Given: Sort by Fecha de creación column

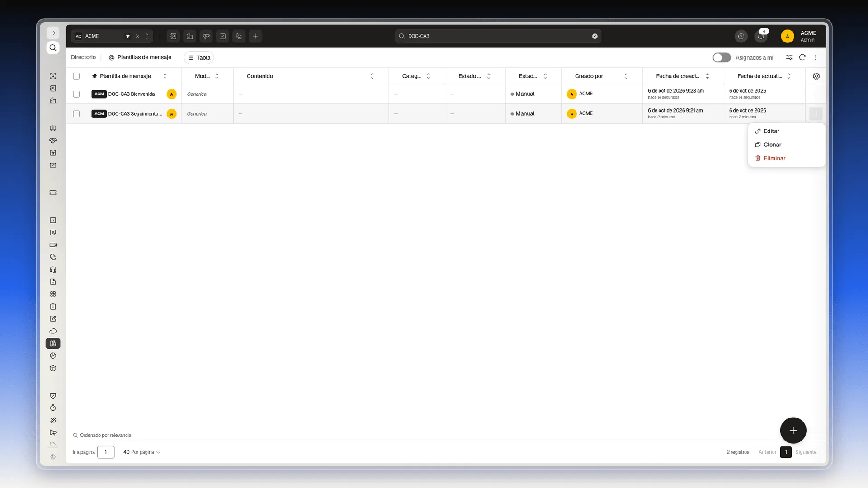Looking at the screenshot, I should click(x=708, y=76).
